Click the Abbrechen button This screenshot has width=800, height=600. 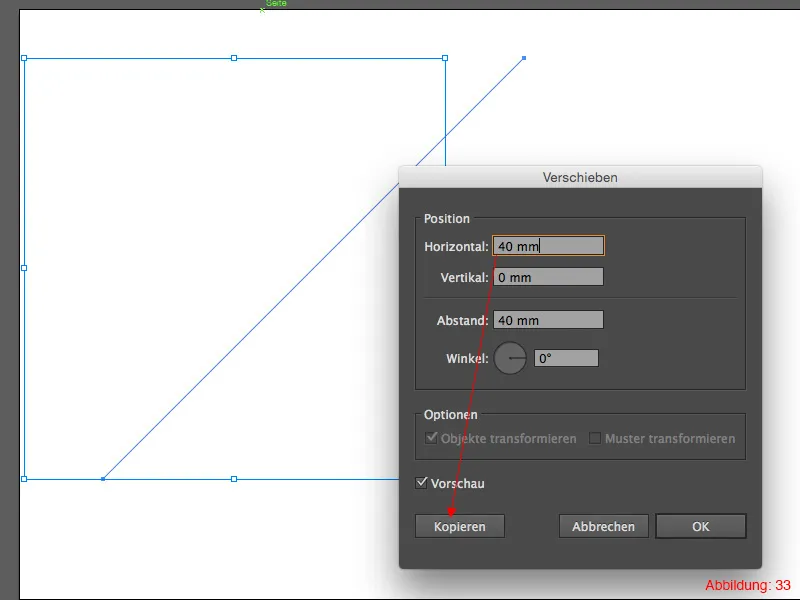point(604,526)
